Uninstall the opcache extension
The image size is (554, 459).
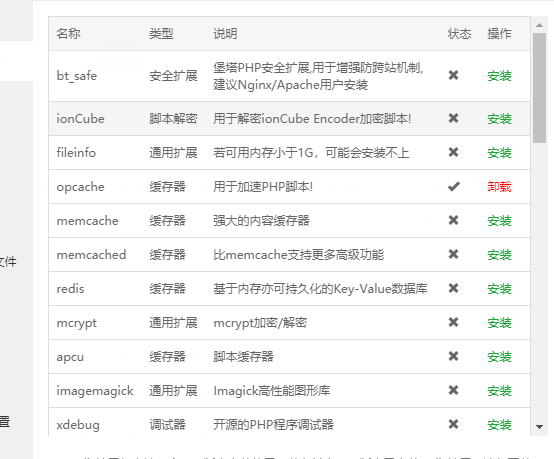tap(499, 187)
